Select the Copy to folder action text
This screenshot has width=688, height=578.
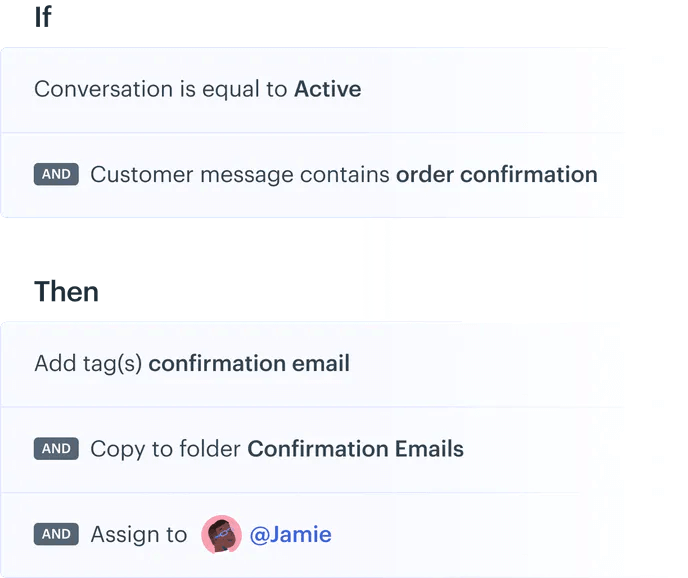277,449
